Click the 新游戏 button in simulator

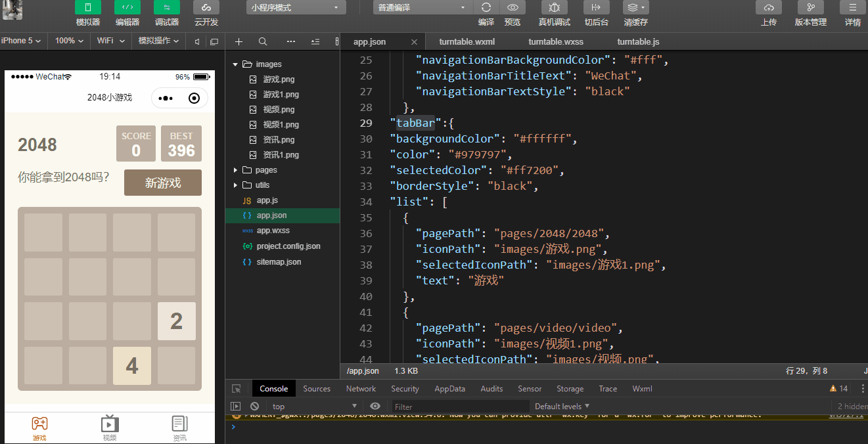162,183
